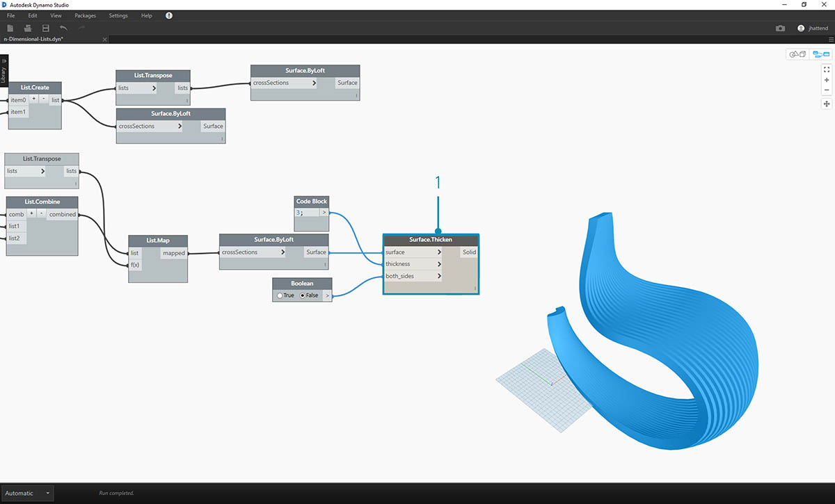Activate the pan mode icon

click(827, 104)
